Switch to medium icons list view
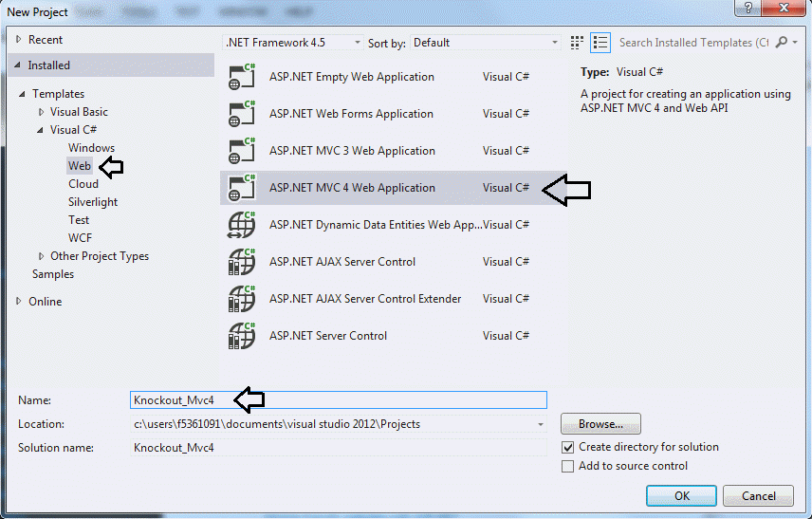 click(x=600, y=43)
